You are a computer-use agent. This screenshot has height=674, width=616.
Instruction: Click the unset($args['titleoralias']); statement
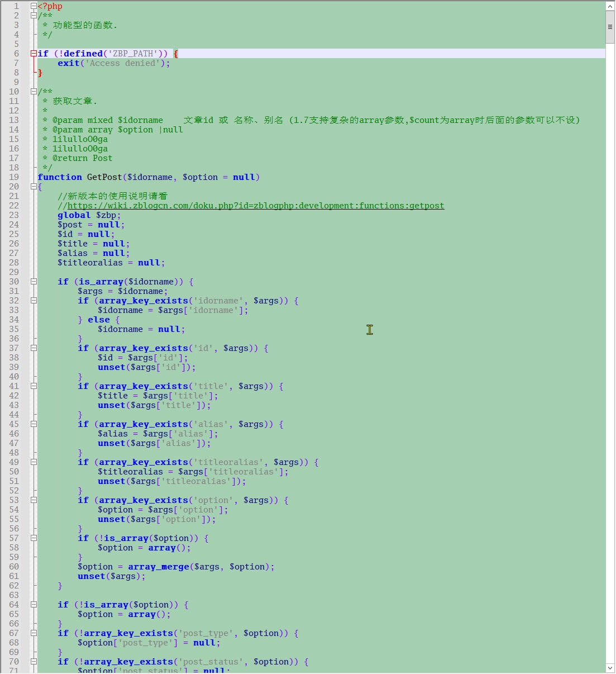pos(172,481)
